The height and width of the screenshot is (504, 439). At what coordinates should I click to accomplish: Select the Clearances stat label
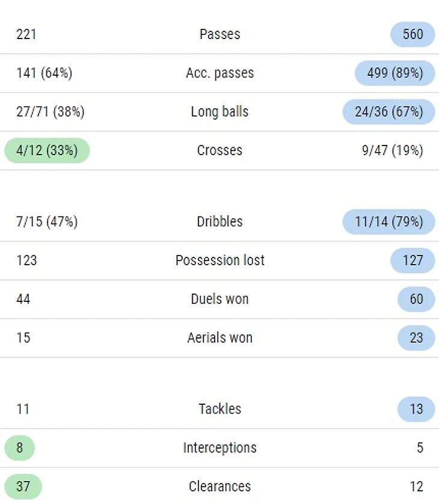pyautogui.click(x=219, y=487)
